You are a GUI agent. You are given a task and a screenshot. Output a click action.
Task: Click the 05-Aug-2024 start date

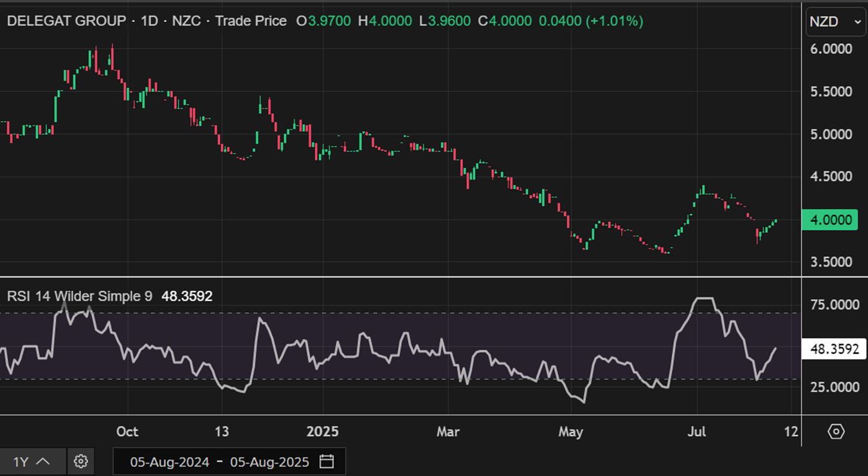170,462
